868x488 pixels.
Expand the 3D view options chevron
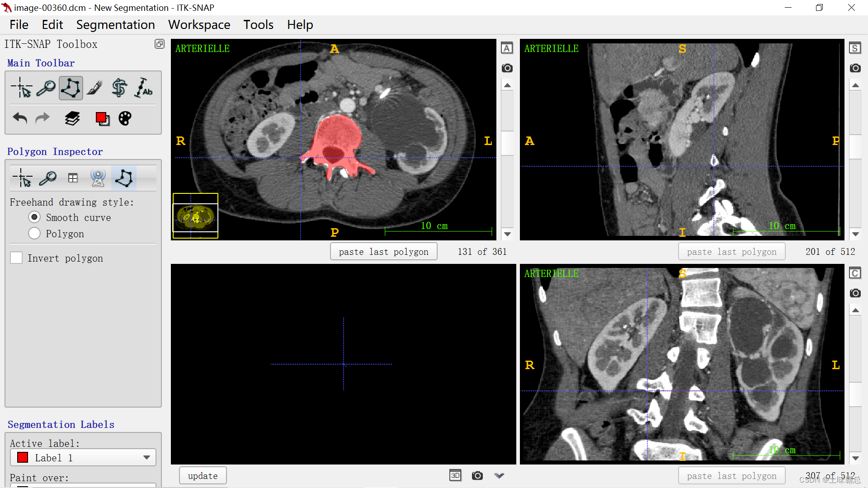[x=499, y=475]
